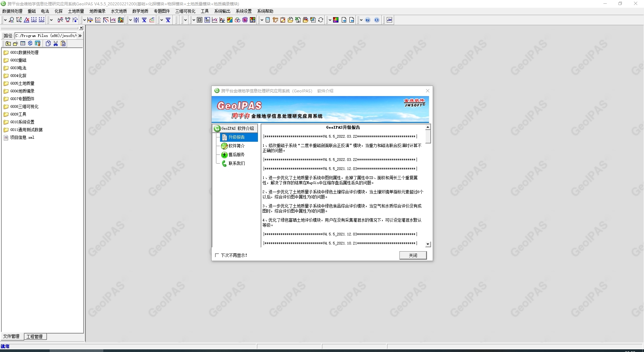Select the G007专题图件 folder
This screenshot has height=352, width=644.
coord(19,99)
